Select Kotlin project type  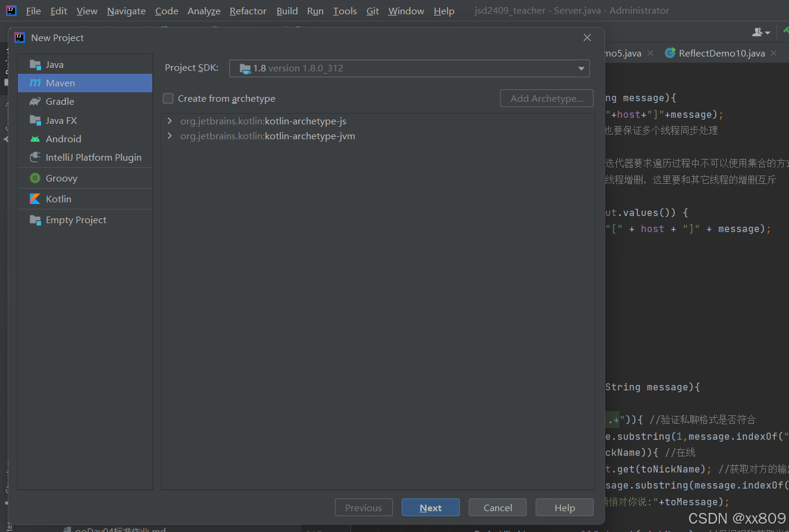[x=85, y=199]
